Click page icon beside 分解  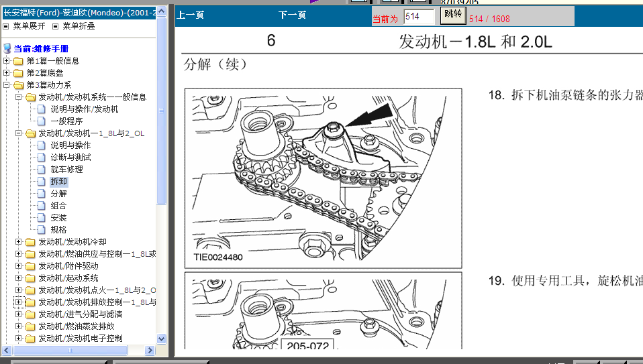click(x=42, y=194)
